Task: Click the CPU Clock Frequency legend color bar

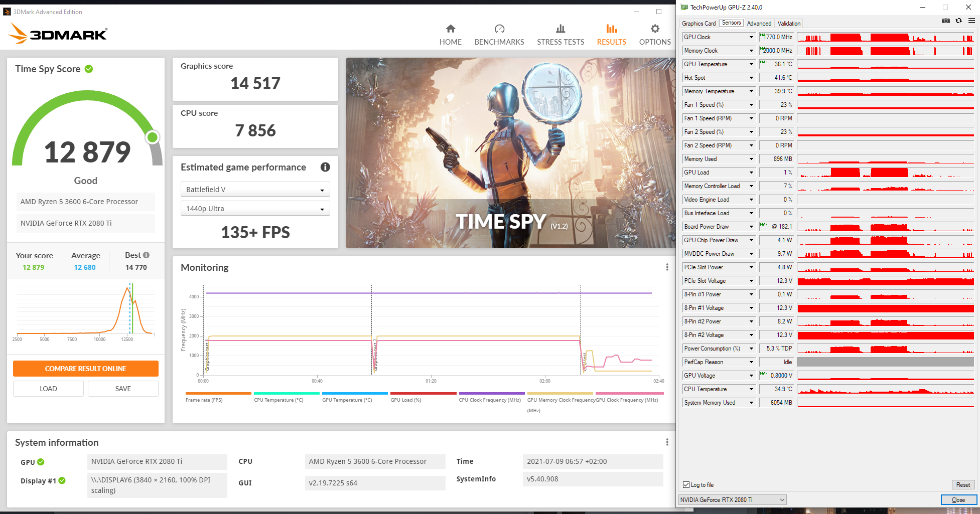Action: (x=492, y=393)
